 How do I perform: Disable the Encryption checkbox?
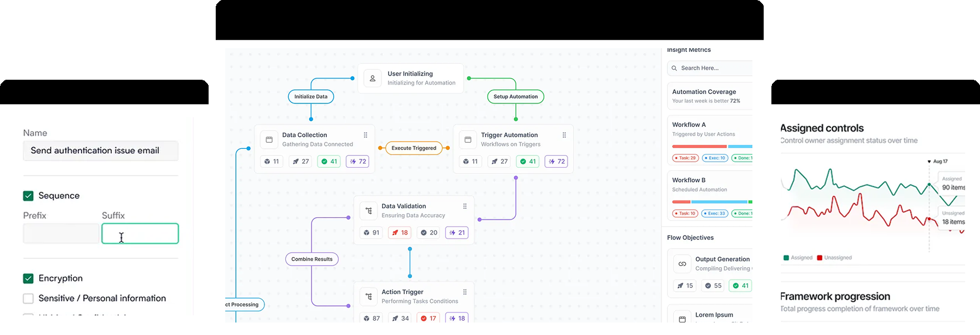click(29, 278)
